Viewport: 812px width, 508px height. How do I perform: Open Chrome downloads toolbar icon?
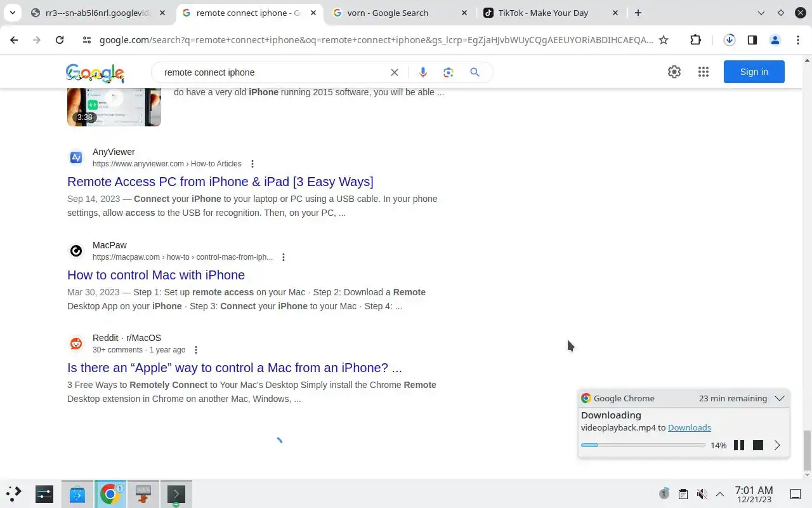[730, 40]
